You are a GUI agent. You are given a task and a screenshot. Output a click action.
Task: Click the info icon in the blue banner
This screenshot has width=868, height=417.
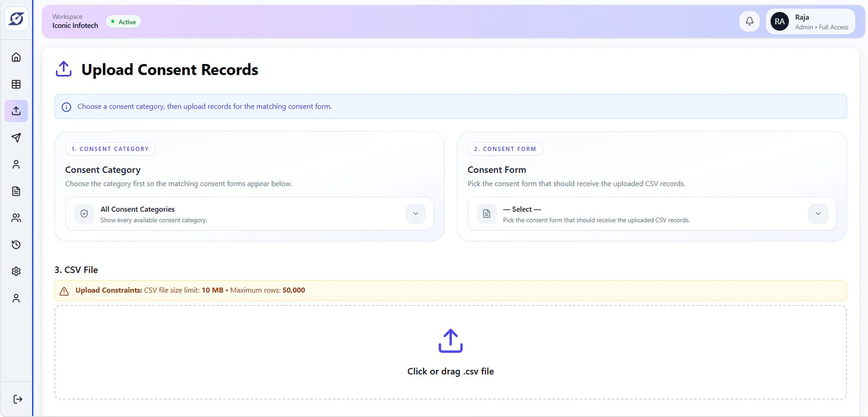[x=66, y=107]
